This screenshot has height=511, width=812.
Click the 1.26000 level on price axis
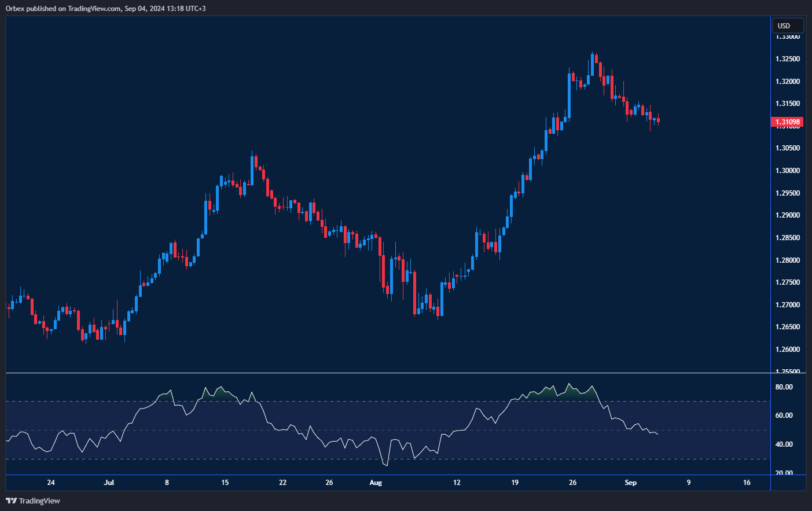point(787,350)
